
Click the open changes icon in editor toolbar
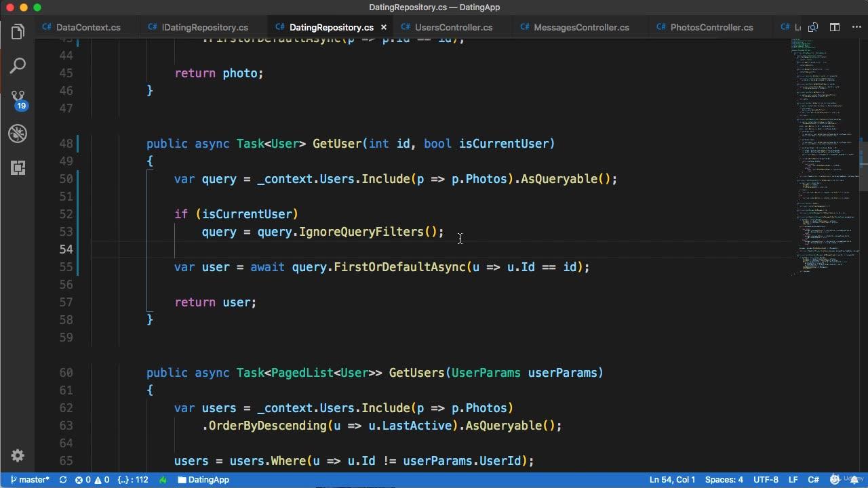(813, 27)
